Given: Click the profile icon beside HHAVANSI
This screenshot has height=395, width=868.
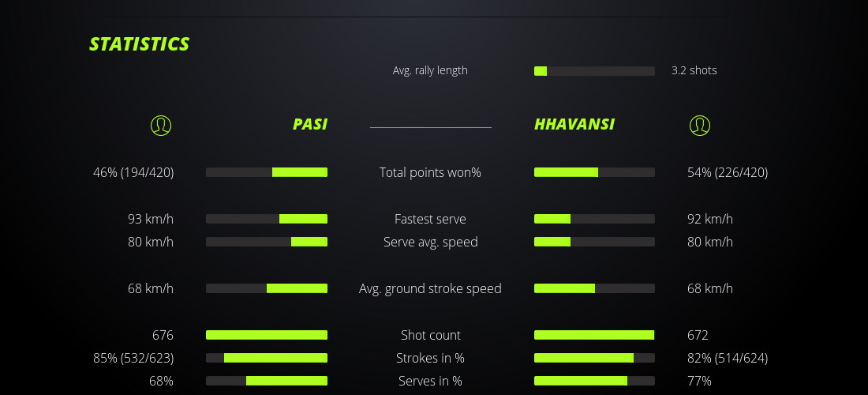Looking at the screenshot, I should pyautogui.click(x=699, y=125).
